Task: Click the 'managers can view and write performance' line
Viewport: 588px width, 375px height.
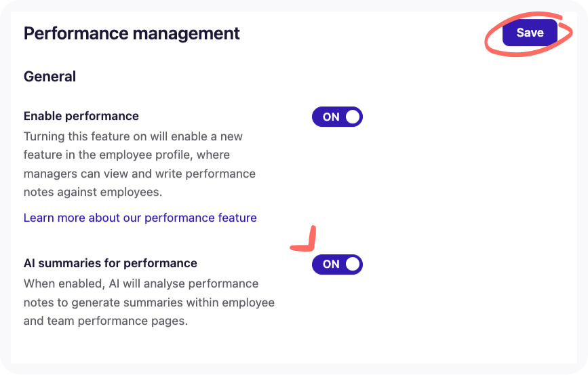Action: point(140,174)
